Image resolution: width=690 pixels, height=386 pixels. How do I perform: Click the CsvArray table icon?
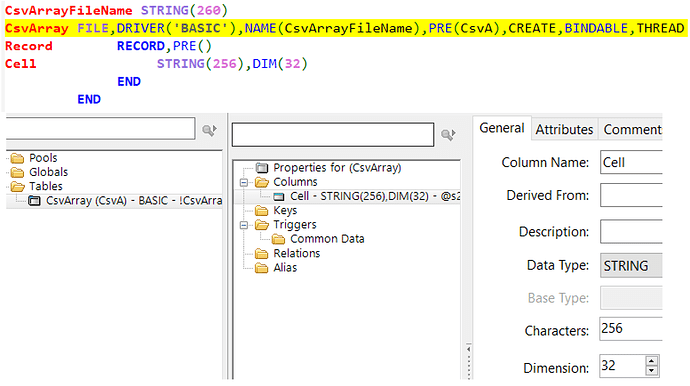point(34,201)
